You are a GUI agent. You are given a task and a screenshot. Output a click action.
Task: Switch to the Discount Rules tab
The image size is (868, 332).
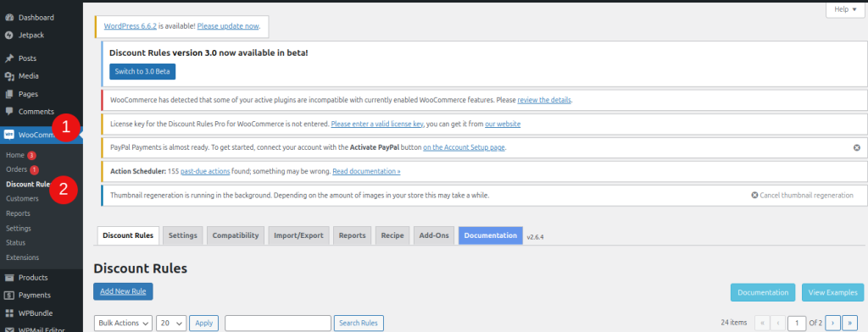(128, 235)
